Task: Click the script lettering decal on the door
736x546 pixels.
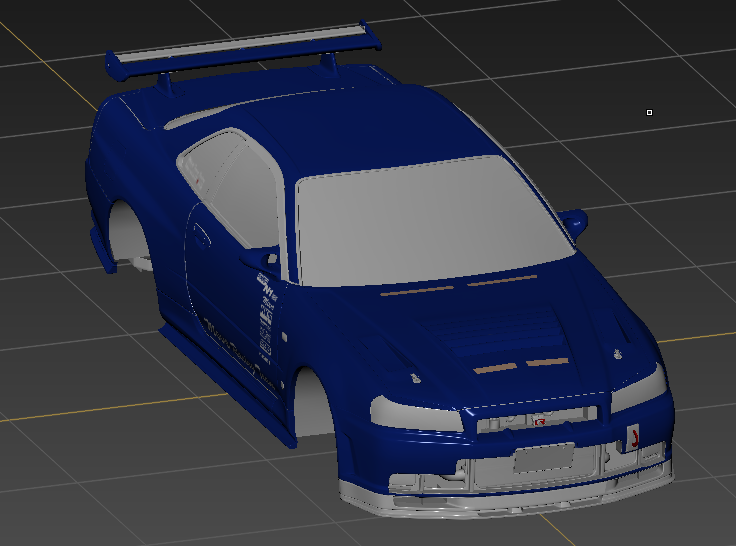Action: [x=239, y=353]
